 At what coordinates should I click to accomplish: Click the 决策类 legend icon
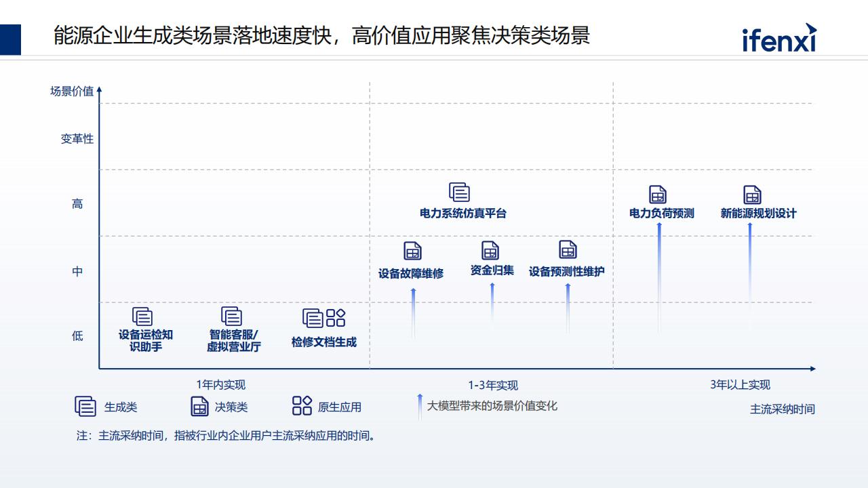pyautogui.click(x=199, y=406)
